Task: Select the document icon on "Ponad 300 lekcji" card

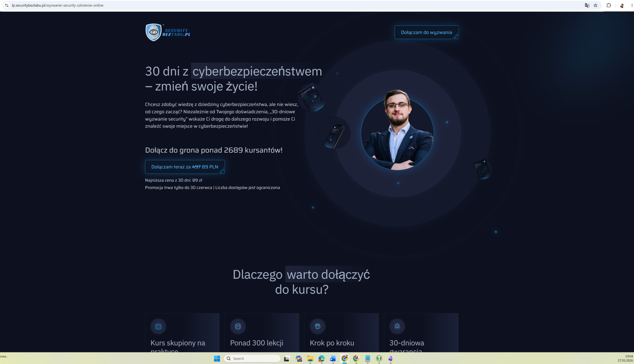Action: 238,326
